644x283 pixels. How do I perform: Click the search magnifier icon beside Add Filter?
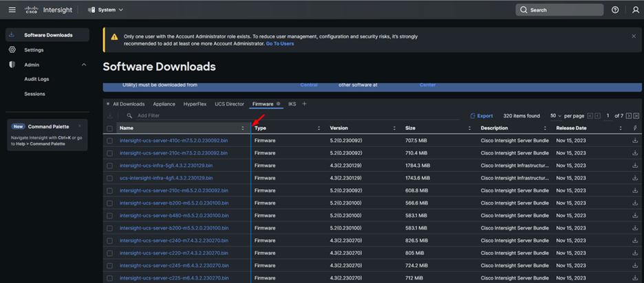pyautogui.click(x=129, y=115)
